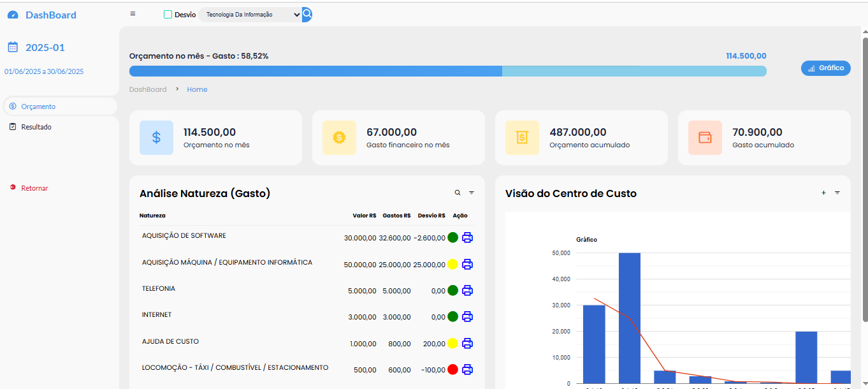Click the Home breadcrumb link
This screenshot has width=868, height=389.
coord(197,89)
